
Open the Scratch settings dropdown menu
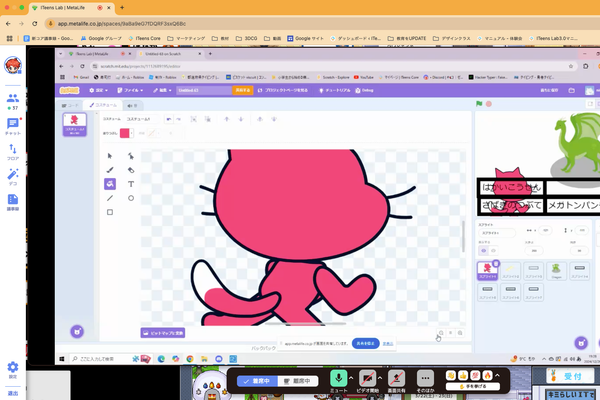(98, 90)
